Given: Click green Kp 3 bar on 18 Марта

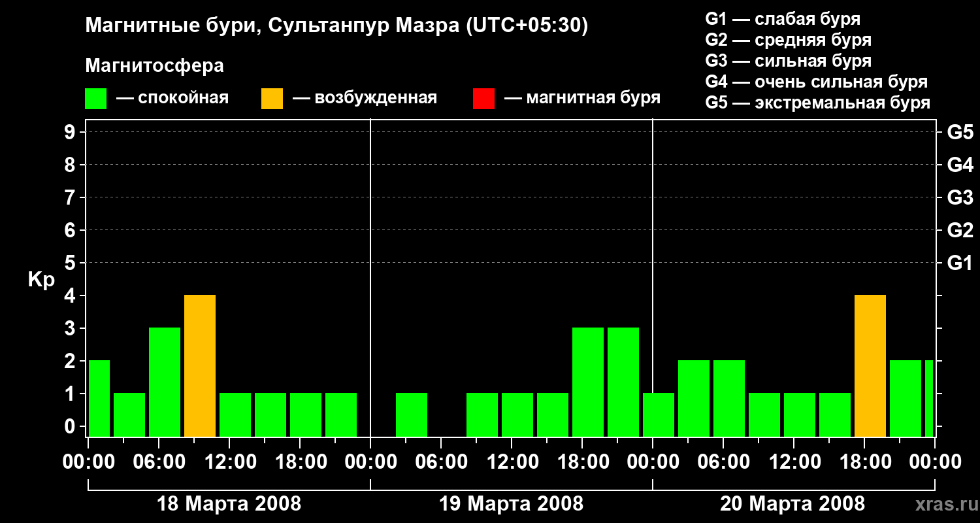Looking at the screenshot, I should pos(165,382).
